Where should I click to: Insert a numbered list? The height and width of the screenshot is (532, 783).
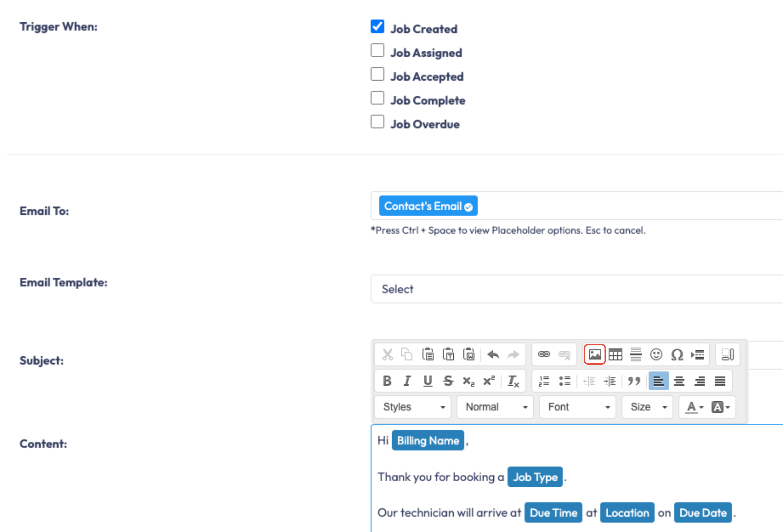pos(544,381)
